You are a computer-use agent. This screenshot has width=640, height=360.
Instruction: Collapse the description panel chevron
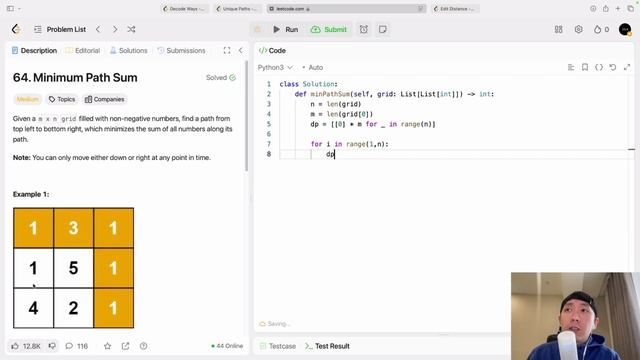click(x=240, y=51)
